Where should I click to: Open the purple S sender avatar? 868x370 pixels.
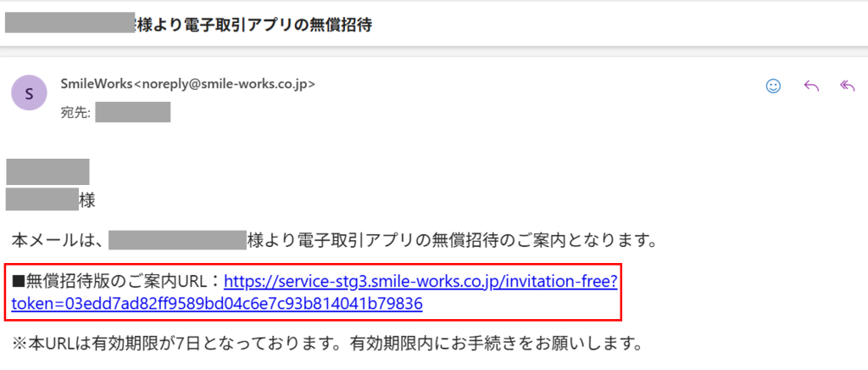(x=29, y=92)
